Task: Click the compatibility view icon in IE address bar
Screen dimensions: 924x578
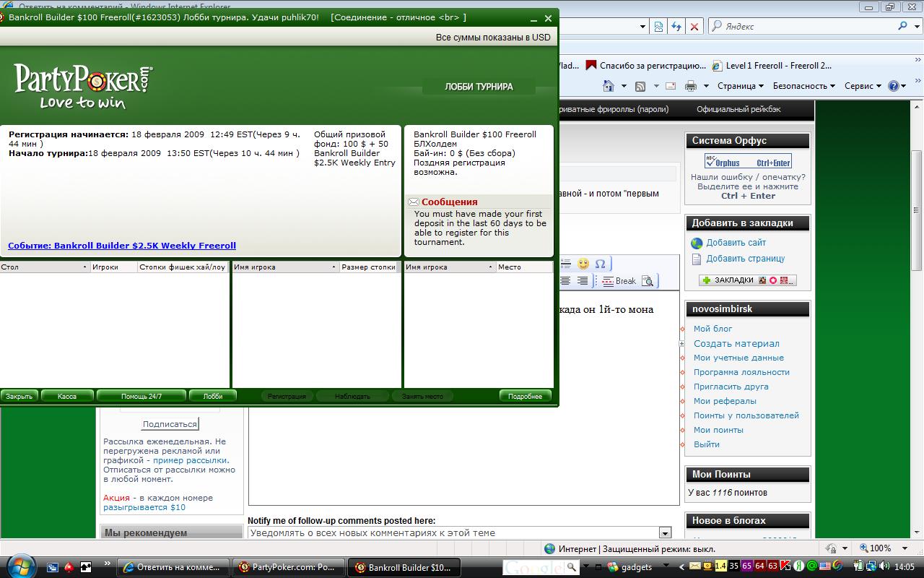Action: point(658,26)
